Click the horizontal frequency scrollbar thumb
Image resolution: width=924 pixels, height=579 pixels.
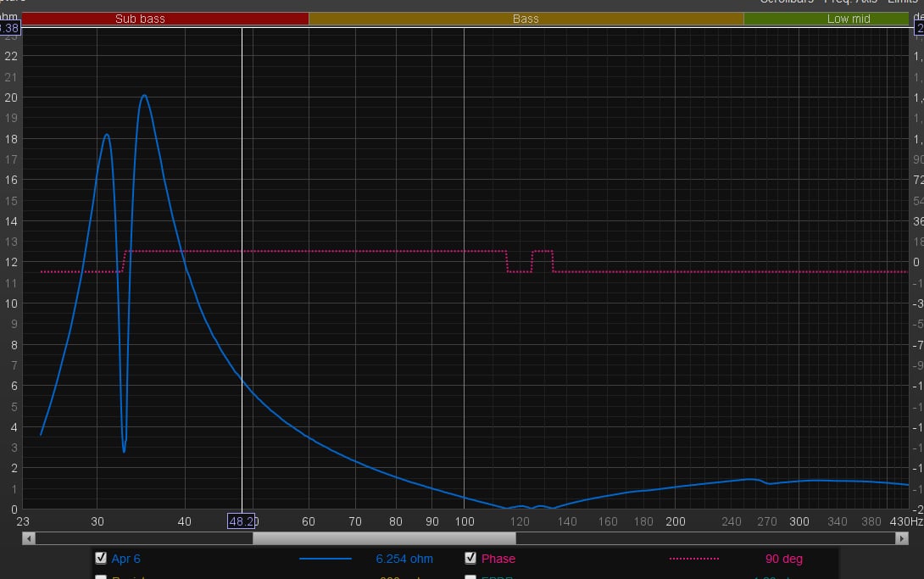click(384, 537)
